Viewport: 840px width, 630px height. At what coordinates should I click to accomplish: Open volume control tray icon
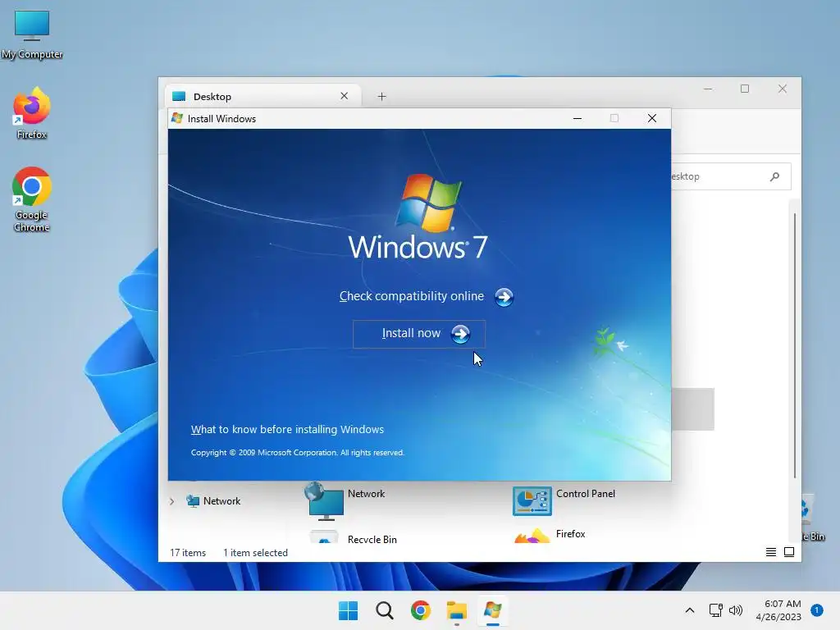(x=736, y=610)
